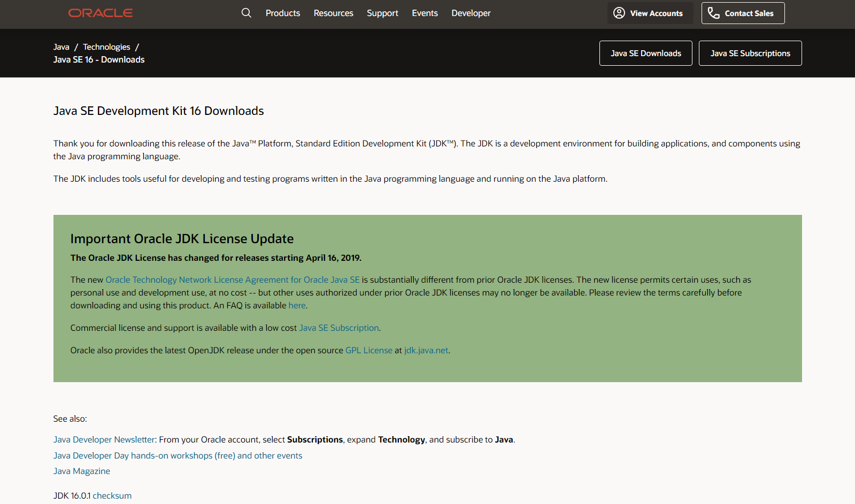Open the GPL License link
The height and width of the screenshot is (504, 855).
[x=369, y=351]
